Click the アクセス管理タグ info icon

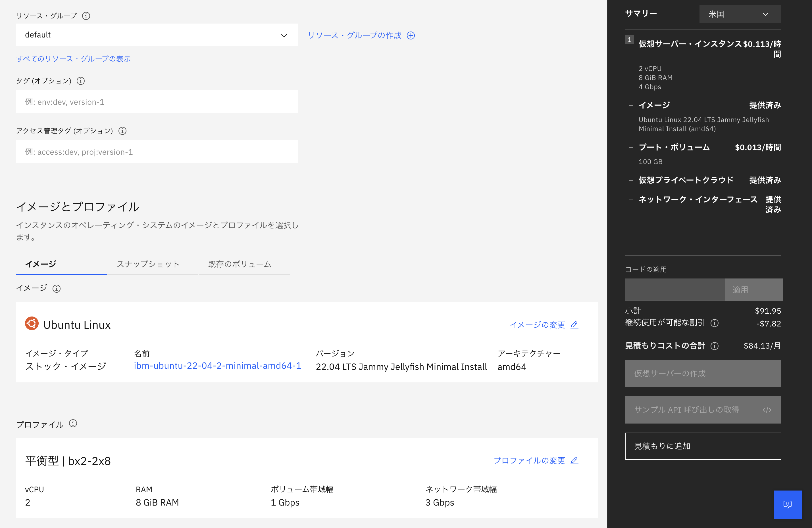point(122,131)
